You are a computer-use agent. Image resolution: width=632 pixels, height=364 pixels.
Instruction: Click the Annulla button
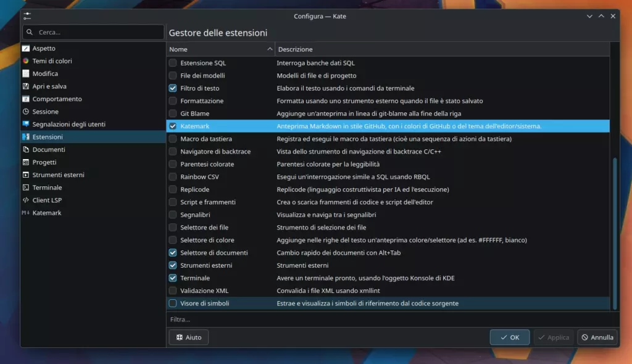[x=597, y=337]
